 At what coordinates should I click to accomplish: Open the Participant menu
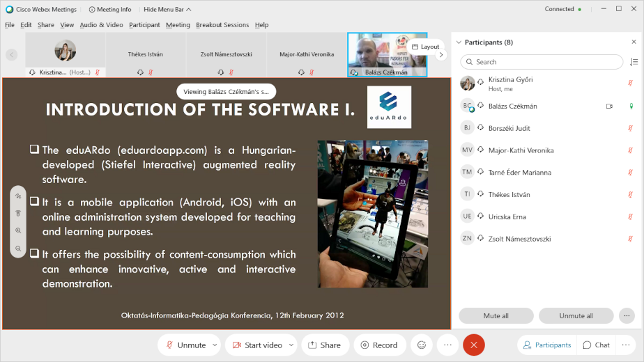144,24
